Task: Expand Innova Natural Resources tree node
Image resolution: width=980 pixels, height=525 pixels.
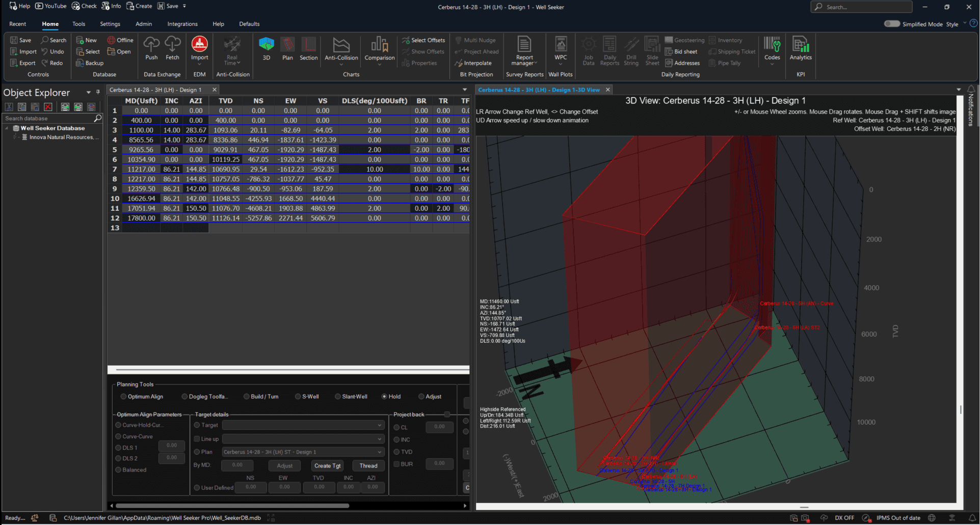Action: (15, 137)
